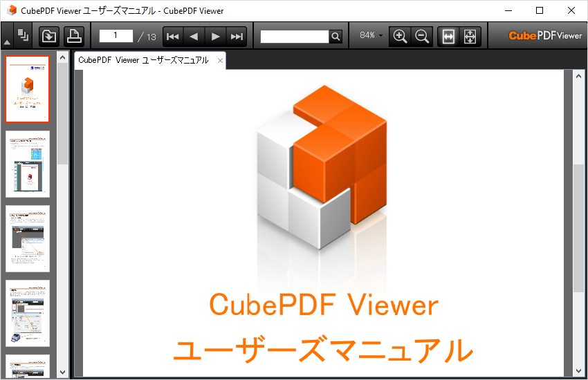Click the "ユーザーズマニュアル" heading on page
This screenshot has height=380, width=588.
323,350
